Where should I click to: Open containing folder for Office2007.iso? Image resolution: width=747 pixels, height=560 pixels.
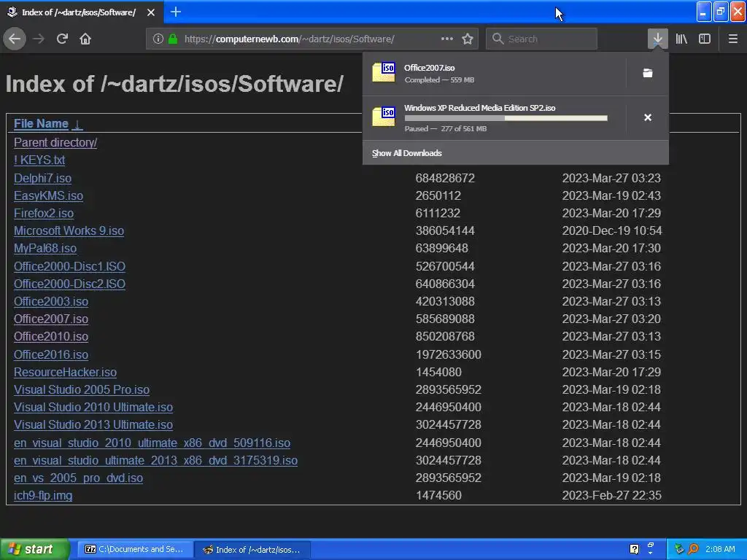(648, 73)
